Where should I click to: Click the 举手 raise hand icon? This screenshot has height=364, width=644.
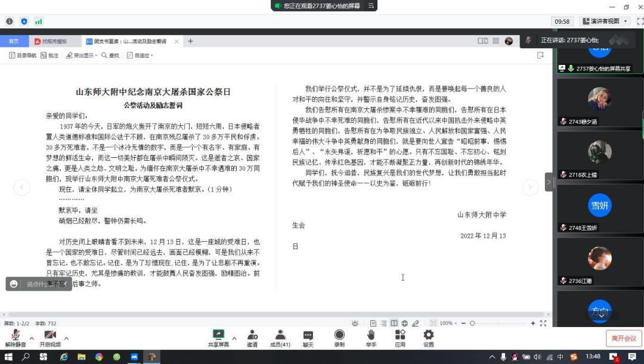click(x=370, y=337)
